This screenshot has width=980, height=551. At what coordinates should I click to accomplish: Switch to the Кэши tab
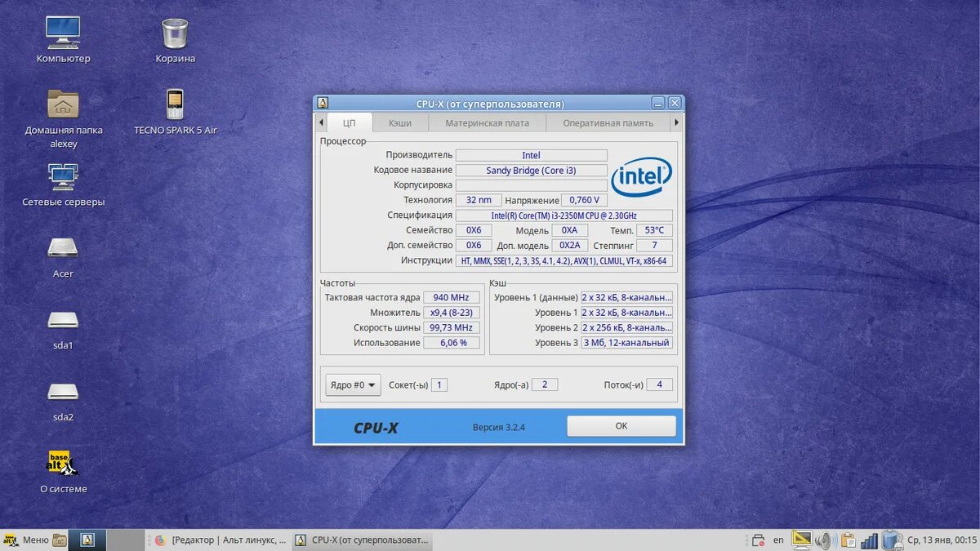tap(400, 122)
